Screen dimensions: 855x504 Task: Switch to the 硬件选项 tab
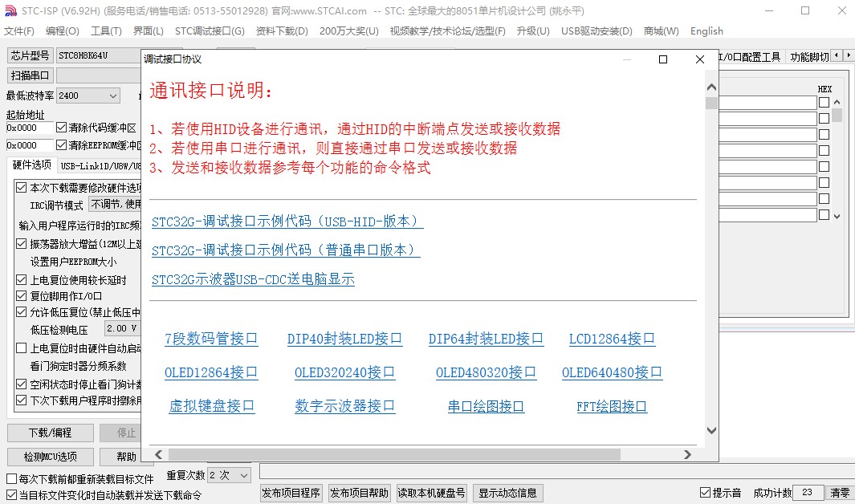pyautogui.click(x=31, y=165)
